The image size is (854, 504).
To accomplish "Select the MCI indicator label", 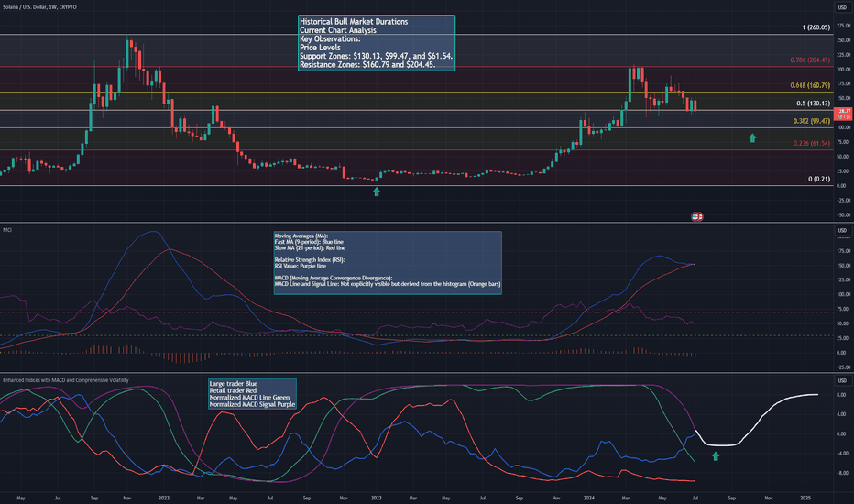I will [x=7, y=230].
